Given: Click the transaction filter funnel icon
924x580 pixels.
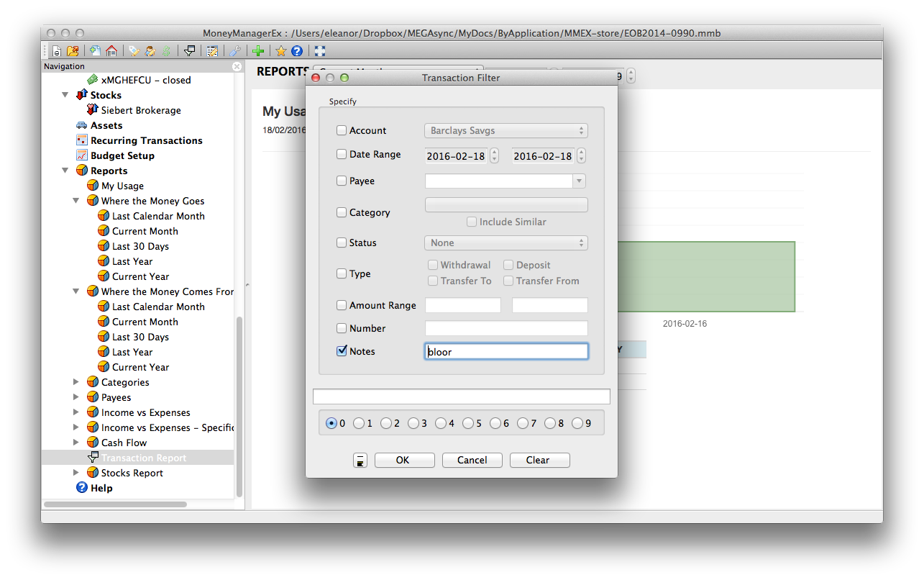Looking at the screenshot, I should pyautogui.click(x=190, y=51).
